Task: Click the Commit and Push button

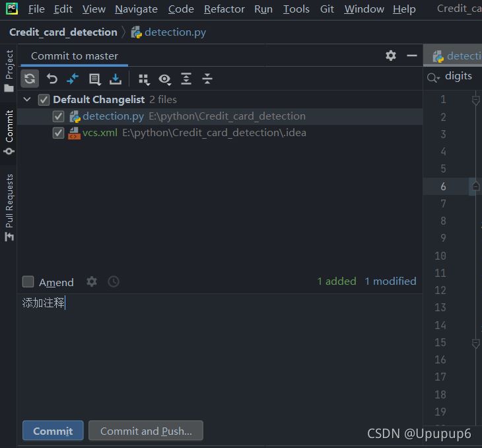Action: click(146, 431)
